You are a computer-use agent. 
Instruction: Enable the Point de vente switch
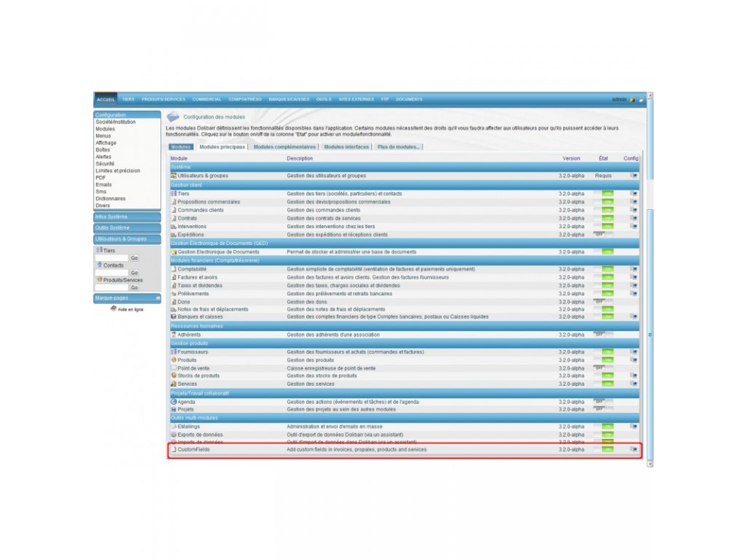tap(603, 368)
